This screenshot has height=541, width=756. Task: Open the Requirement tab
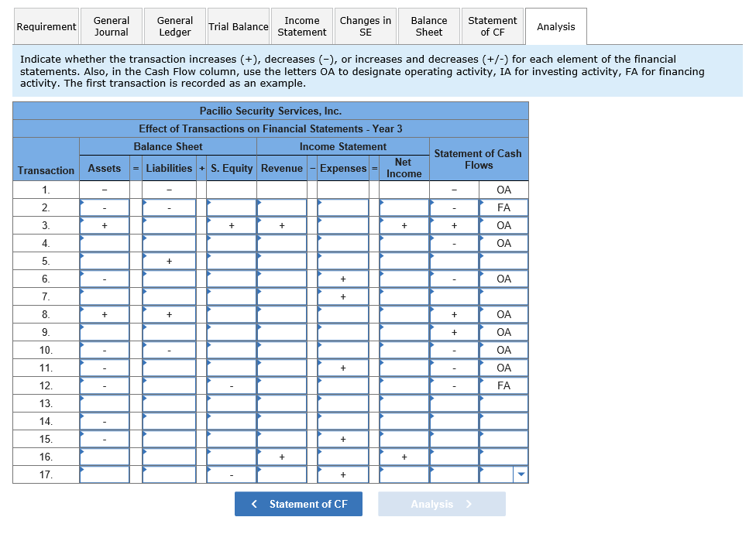(x=46, y=26)
